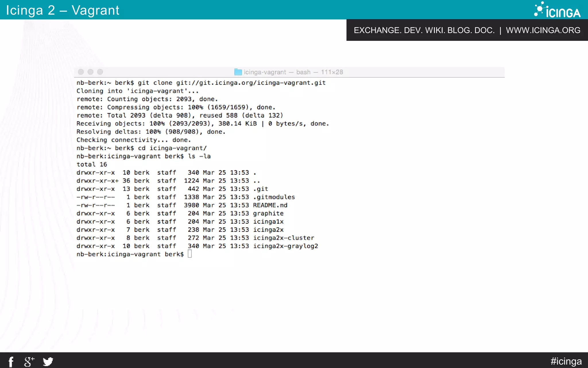Click the git clone URL in terminal
The height and width of the screenshot is (368, 588).
[x=251, y=83]
